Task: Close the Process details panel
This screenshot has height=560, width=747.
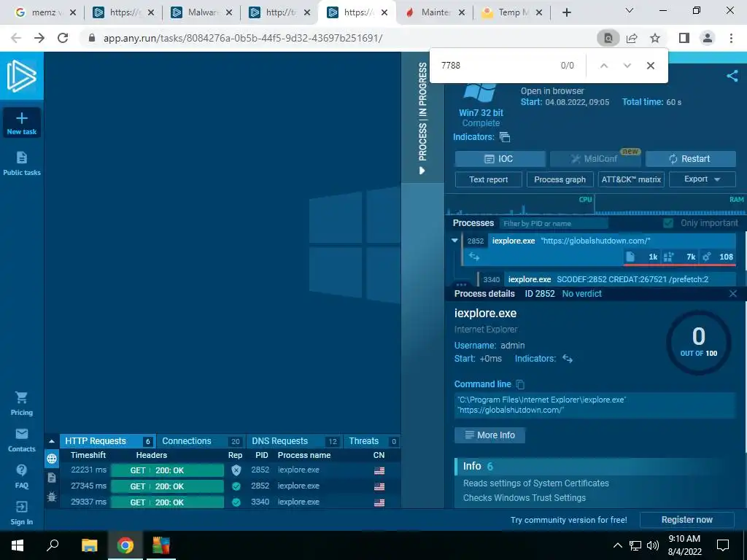Action: coord(733,294)
